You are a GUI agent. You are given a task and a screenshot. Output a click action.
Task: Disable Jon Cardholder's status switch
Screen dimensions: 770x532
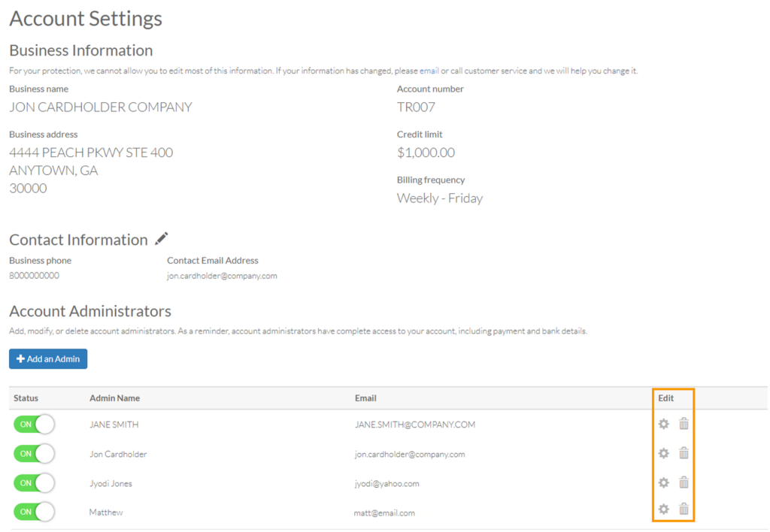pyautogui.click(x=34, y=454)
